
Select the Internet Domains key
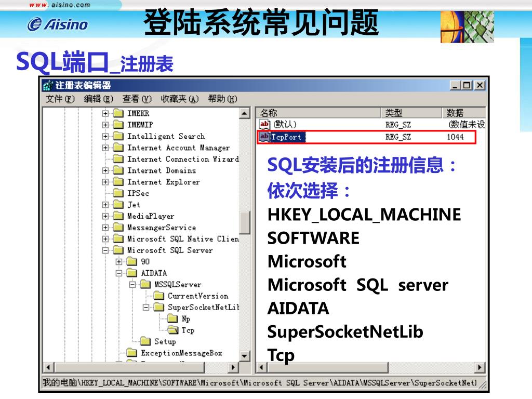tap(162, 170)
